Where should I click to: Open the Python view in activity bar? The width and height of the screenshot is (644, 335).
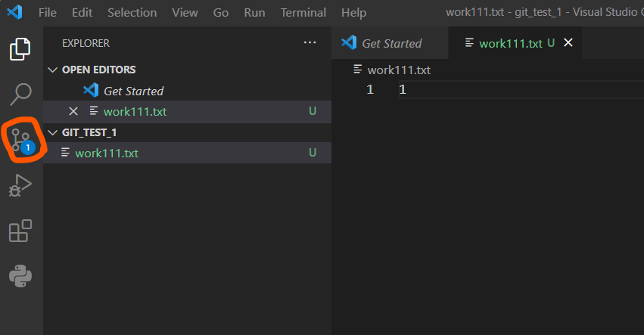coord(20,276)
